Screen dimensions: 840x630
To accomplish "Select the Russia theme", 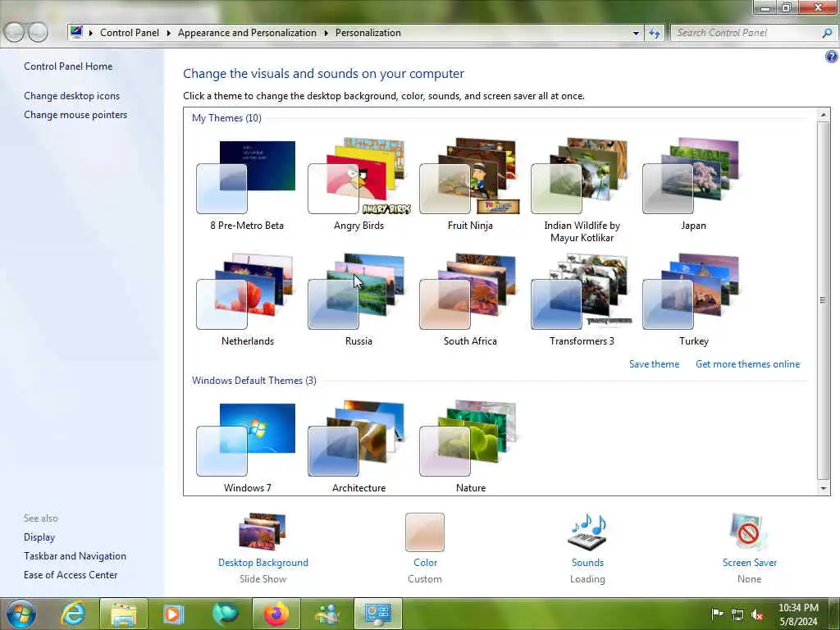I will [358, 300].
